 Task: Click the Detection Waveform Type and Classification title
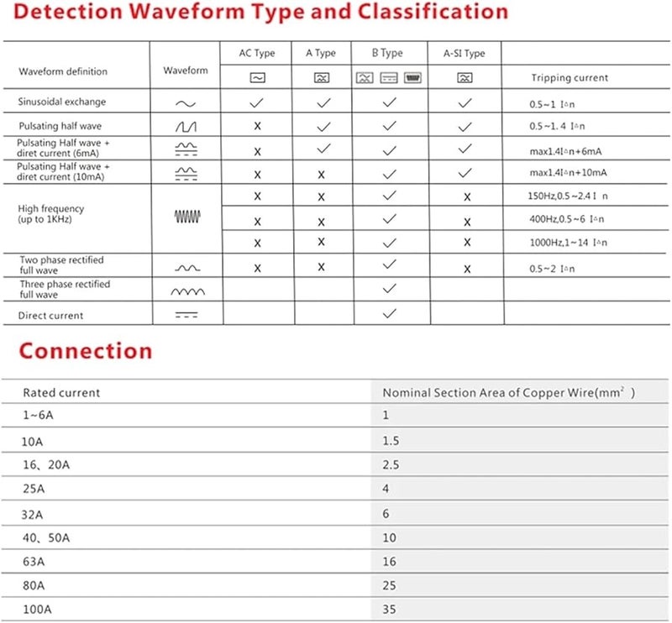coord(263,13)
